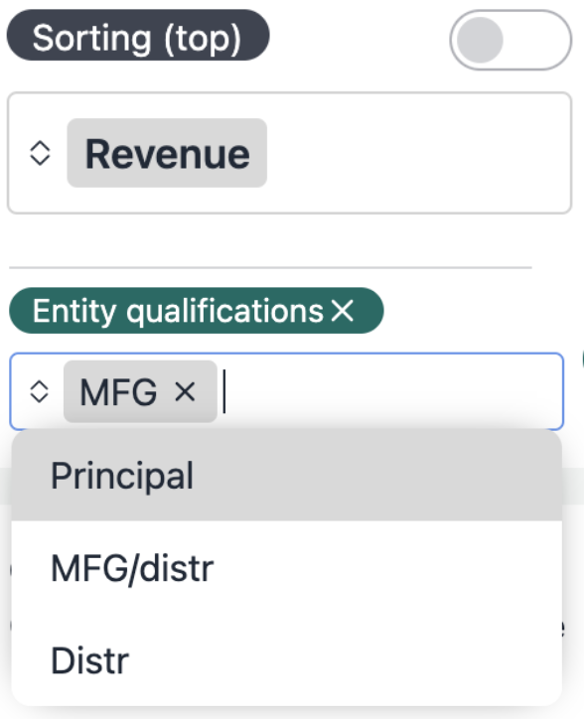The image size is (588, 719).
Task: Click the empty right side of the toggle track
Action: click(536, 41)
